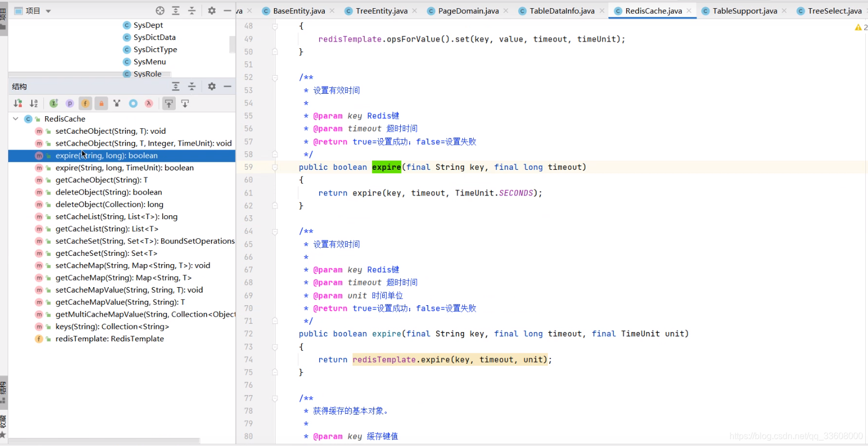Fold the Javadoc comment at line 64

click(x=275, y=231)
